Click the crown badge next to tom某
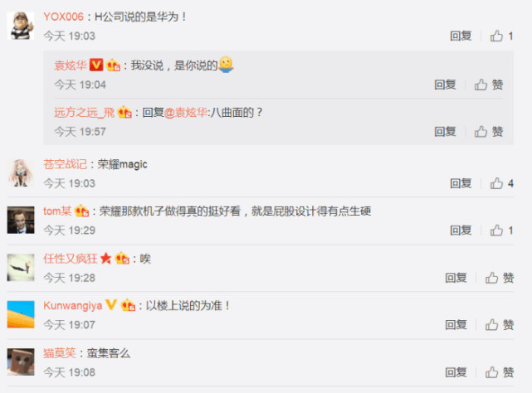532x393 pixels. click(x=82, y=211)
